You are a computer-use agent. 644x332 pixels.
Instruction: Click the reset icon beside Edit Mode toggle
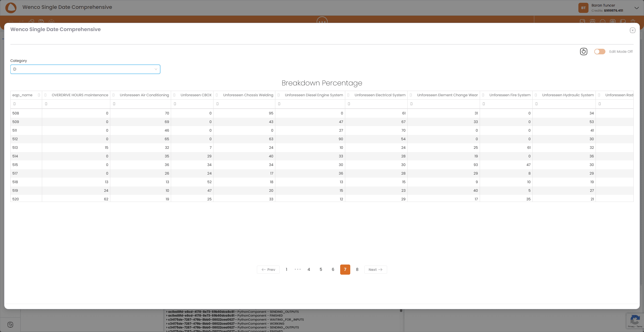[x=583, y=51]
